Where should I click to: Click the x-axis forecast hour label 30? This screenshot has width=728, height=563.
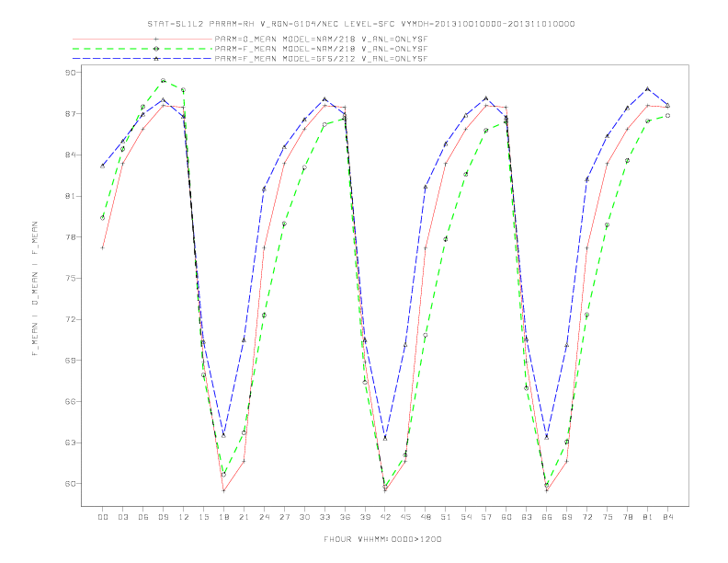(x=304, y=517)
